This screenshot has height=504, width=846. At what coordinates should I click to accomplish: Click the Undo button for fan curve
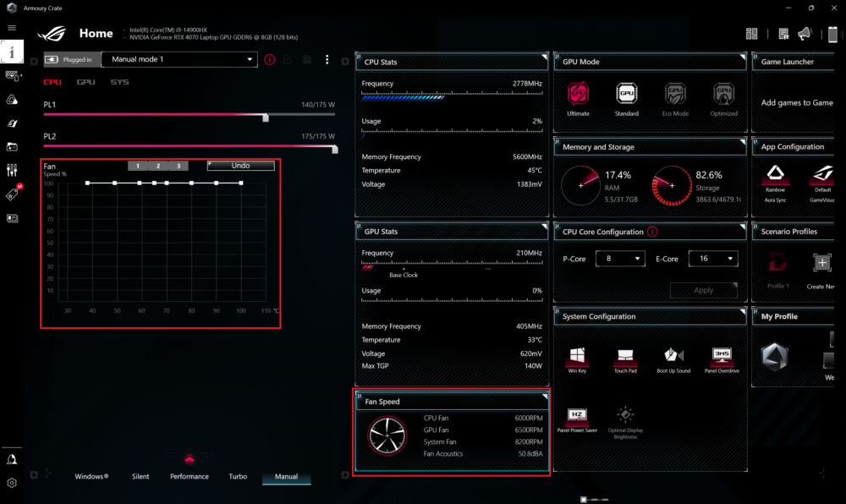tap(240, 166)
